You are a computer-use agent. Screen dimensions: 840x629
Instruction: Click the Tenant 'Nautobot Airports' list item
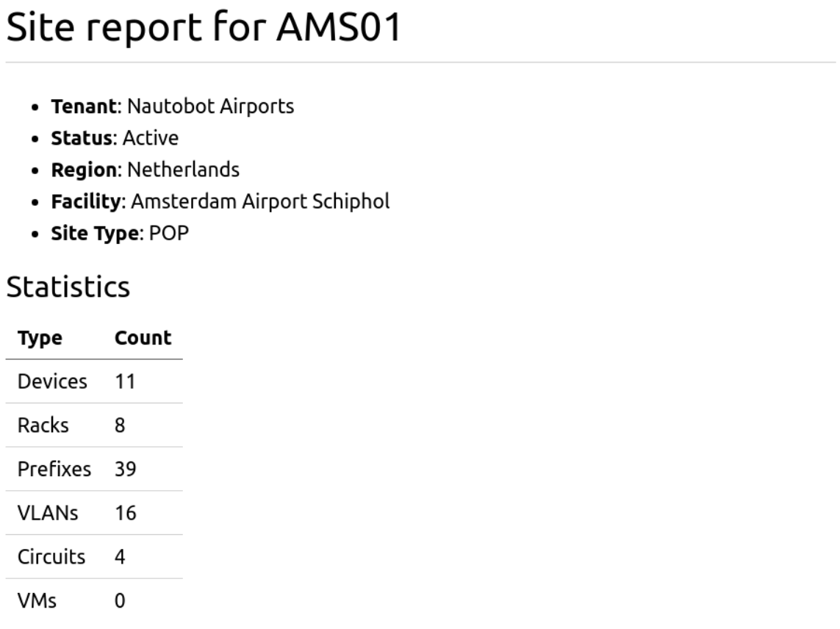click(172, 106)
